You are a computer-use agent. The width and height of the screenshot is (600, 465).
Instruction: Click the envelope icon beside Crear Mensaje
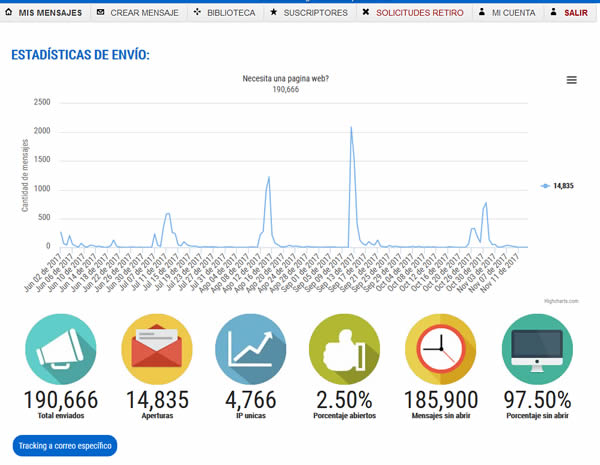pyautogui.click(x=100, y=12)
